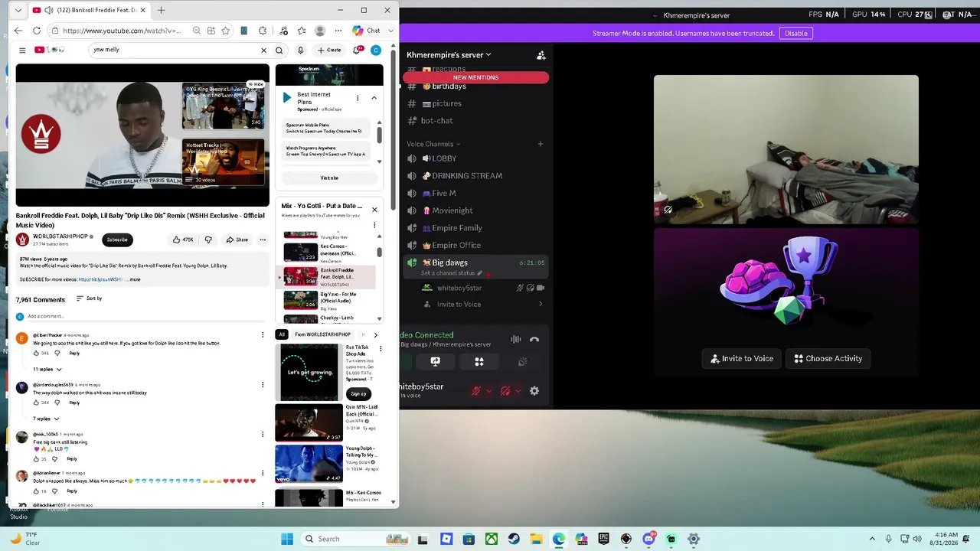
Task: Like ElbertThacker's comment
Action: coord(36,353)
